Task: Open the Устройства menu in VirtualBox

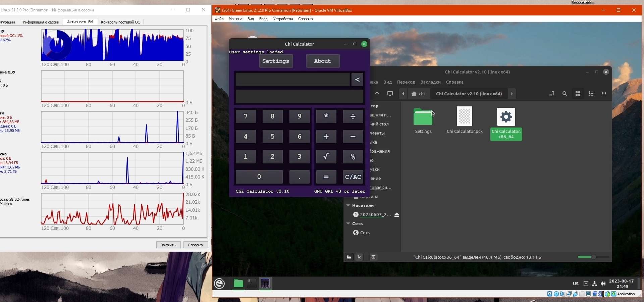Action: tap(283, 19)
